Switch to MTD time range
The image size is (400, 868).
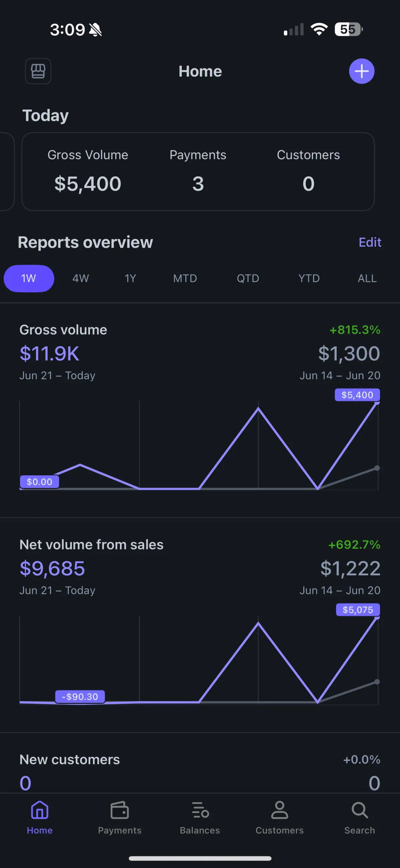185,278
